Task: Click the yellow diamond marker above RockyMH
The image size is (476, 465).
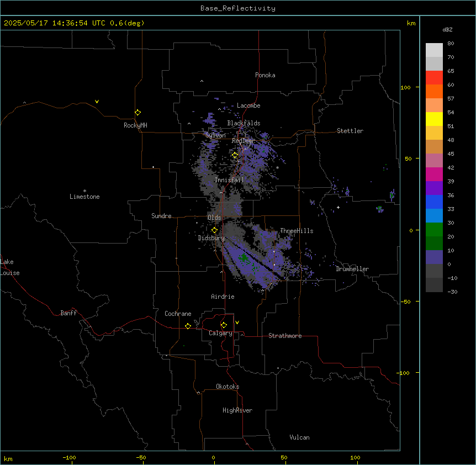Action: (137, 112)
